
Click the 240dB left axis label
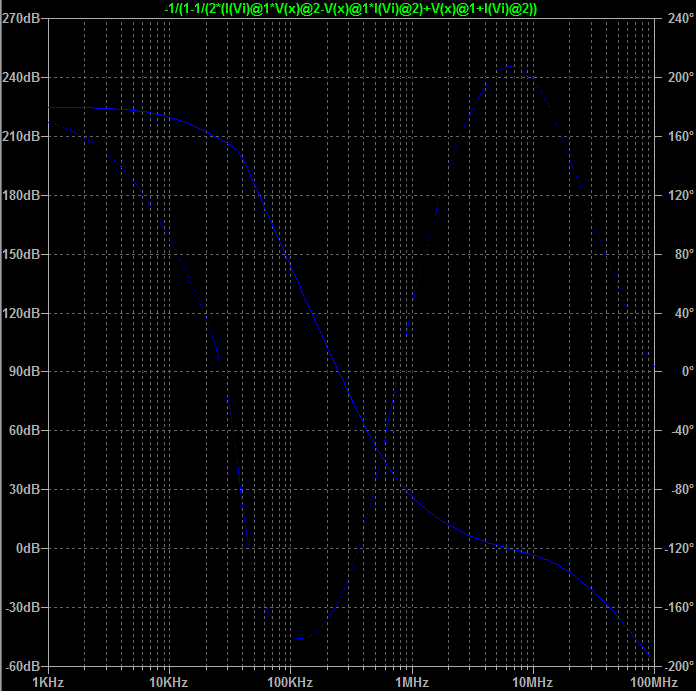(21, 77)
